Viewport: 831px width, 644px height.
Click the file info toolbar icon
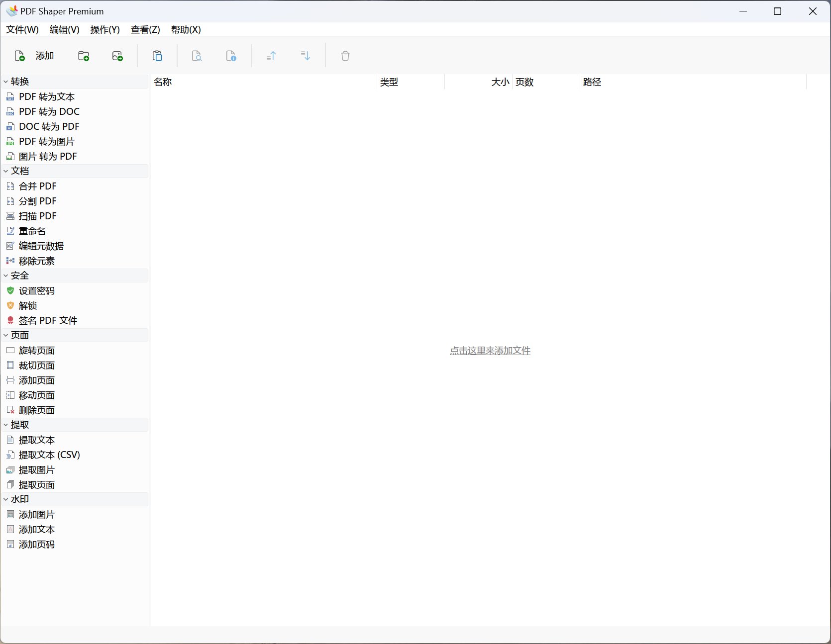coord(231,56)
